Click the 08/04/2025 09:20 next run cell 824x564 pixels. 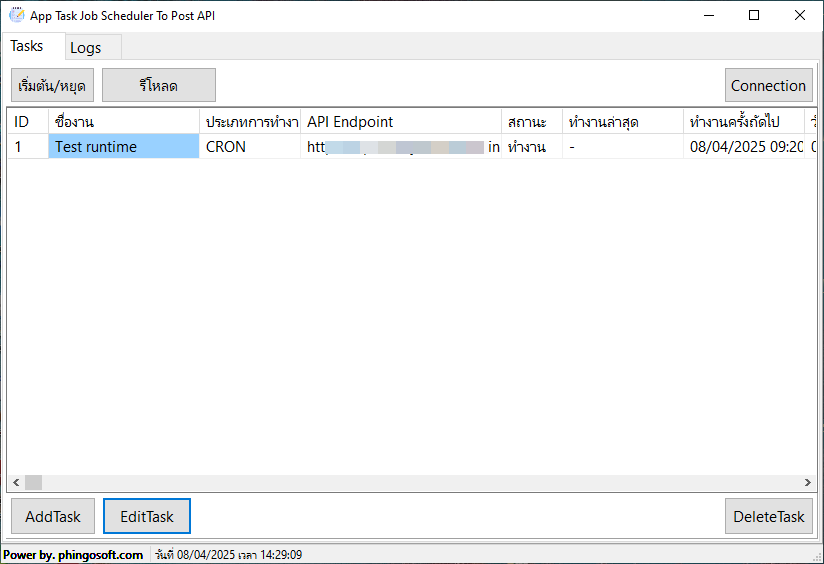coord(744,147)
